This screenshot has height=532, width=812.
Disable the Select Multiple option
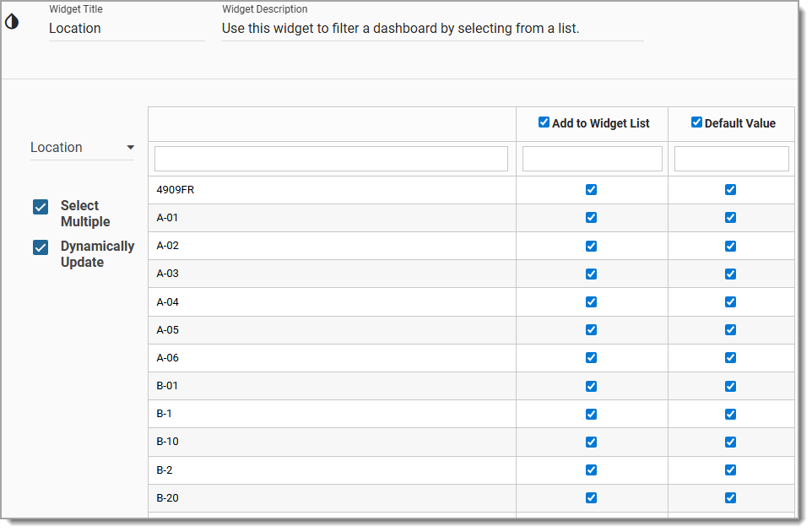click(x=40, y=205)
